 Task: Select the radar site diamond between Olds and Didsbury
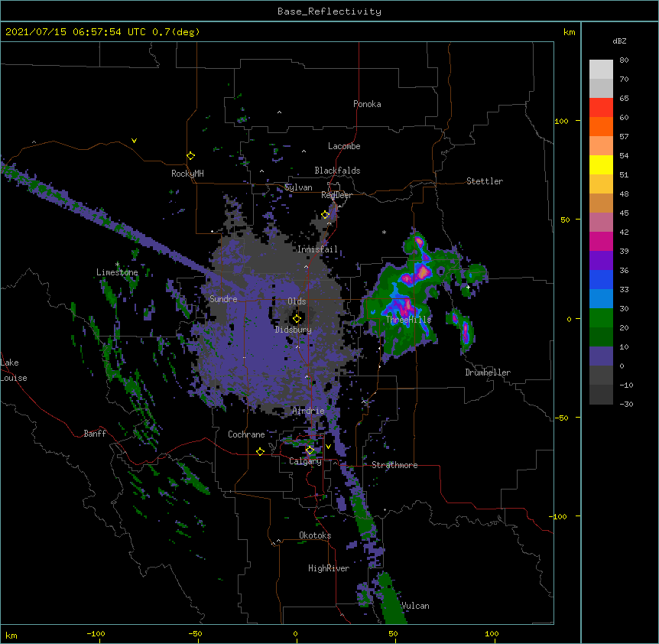(x=297, y=319)
